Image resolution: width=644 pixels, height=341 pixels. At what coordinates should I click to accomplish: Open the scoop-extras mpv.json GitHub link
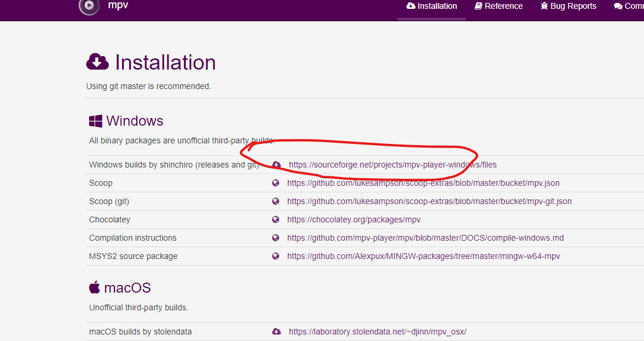pyautogui.click(x=423, y=183)
